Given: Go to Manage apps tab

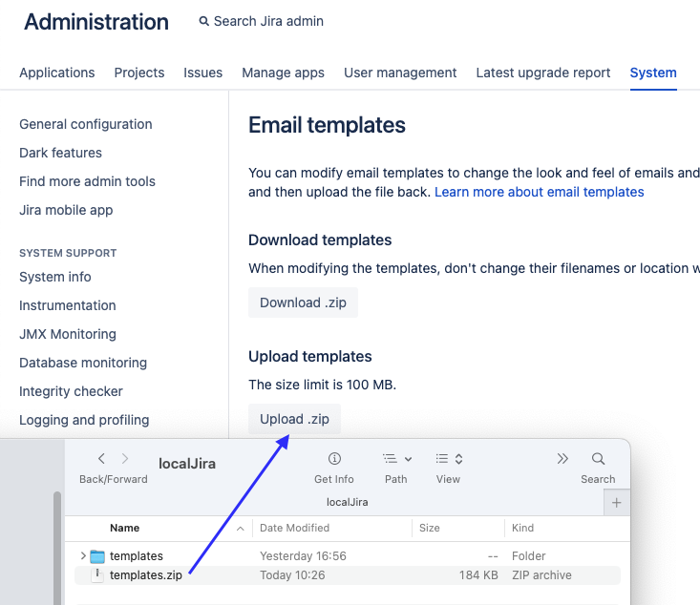Looking at the screenshot, I should click(x=283, y=73).
